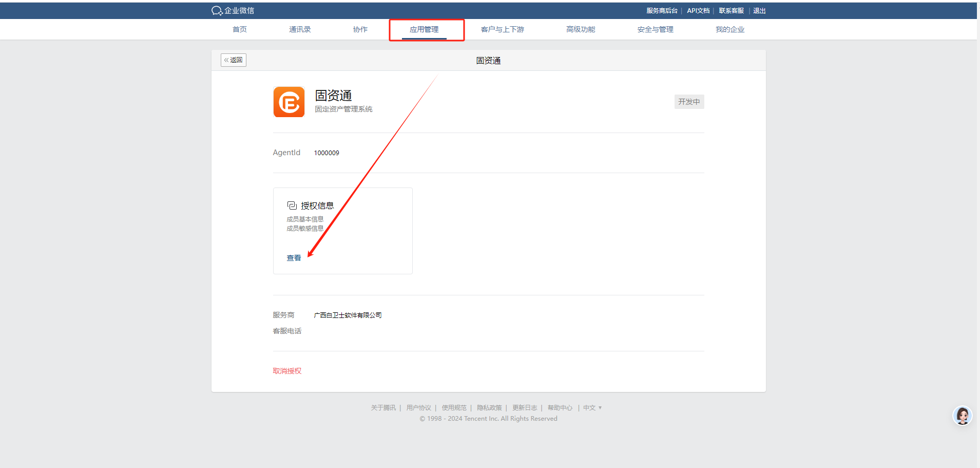Click the 客服电话 label
This screenshot has width=980, height=468.
tap(287, 331)
